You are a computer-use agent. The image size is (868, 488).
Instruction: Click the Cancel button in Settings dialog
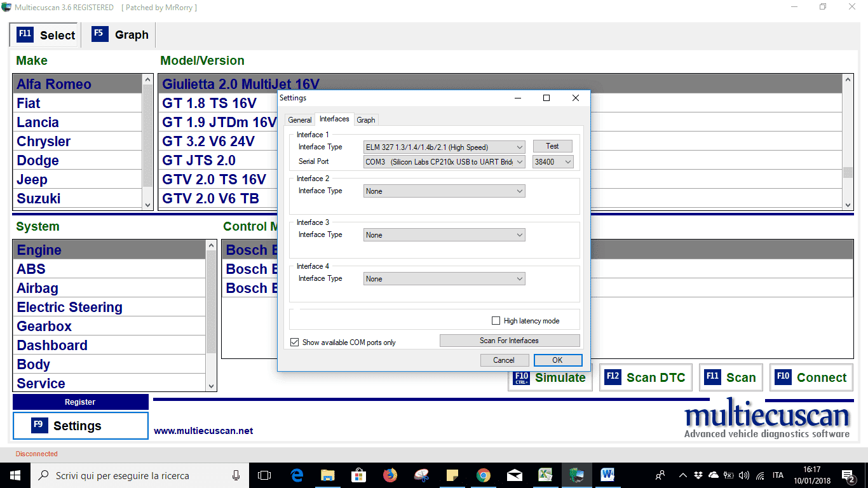coord(504,360)
